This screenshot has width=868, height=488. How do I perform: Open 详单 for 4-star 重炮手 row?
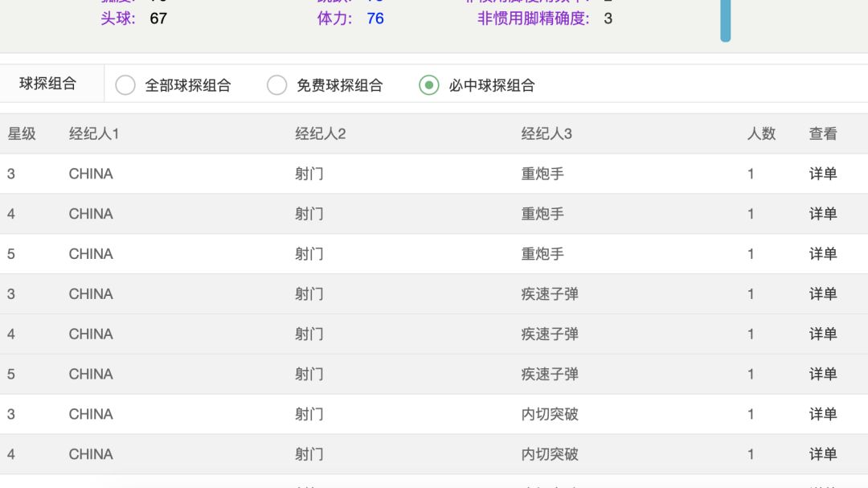(823, 214)
